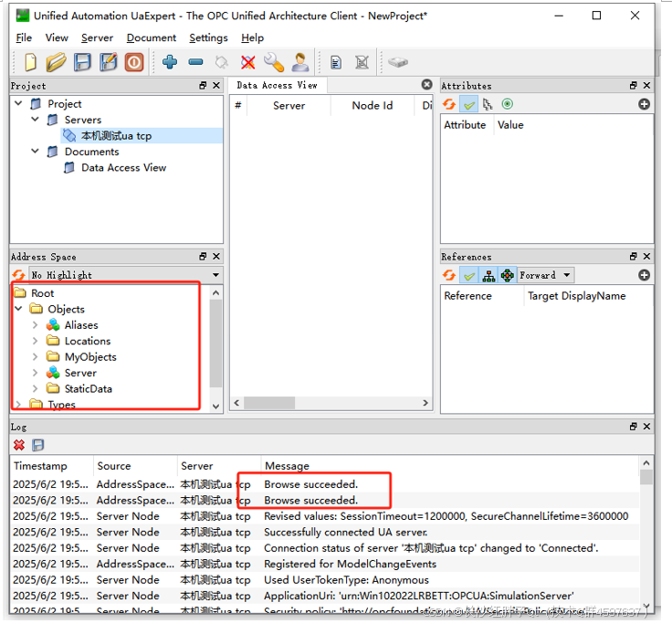
Task: Toggle the green checkmark in Attributes toolbar
Action: [468, 104]
